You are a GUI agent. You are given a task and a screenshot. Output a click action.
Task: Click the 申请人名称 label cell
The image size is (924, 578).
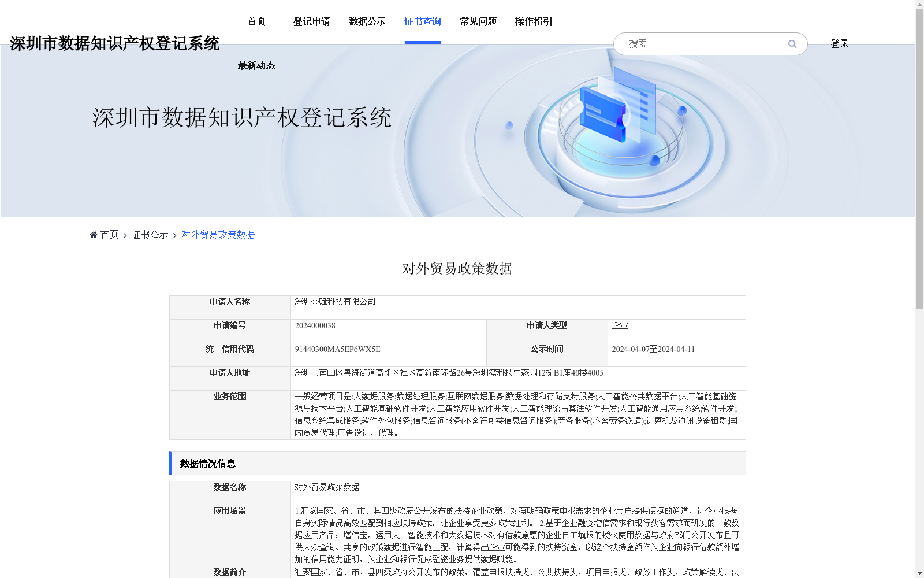[x=230, y=307]
